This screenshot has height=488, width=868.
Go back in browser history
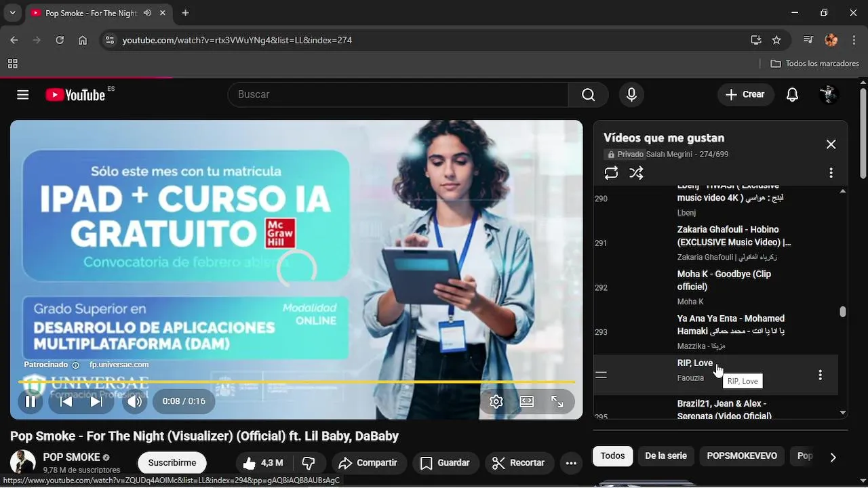(14, 40)
